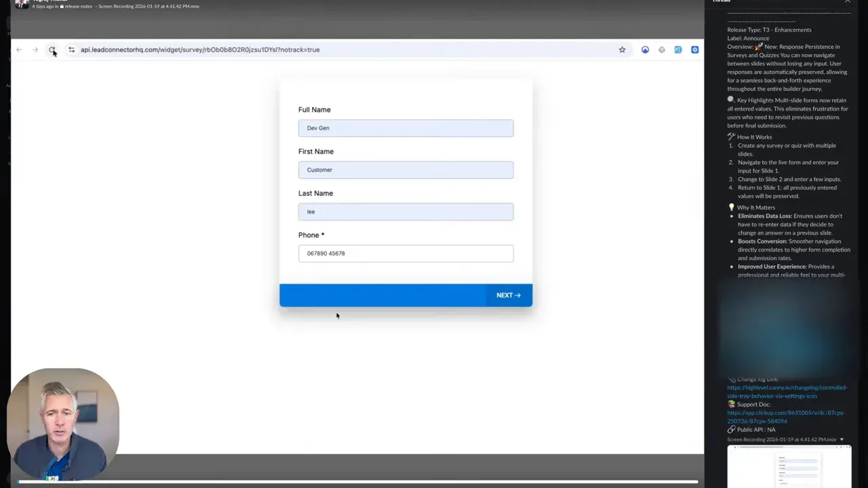Click the Full Name text field
The width and height of the screenshot is (868, 488).
(406, 128)
